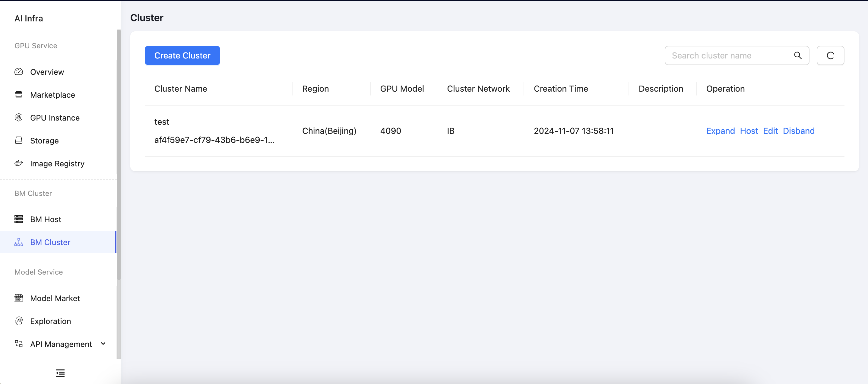Image resolution: width=868 pixels, height=384 pixels.
Task: Click the Creation Time column header
Action: 561,89
